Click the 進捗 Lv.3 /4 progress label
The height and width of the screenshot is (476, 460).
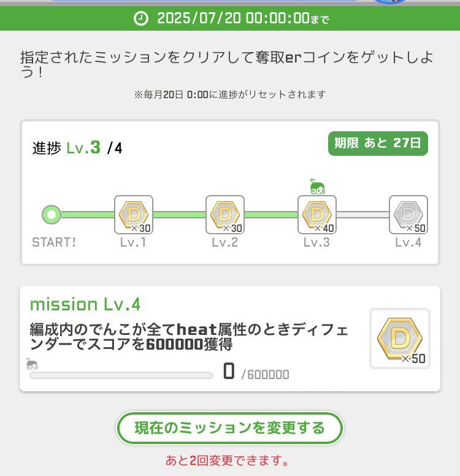coord(77,148)
